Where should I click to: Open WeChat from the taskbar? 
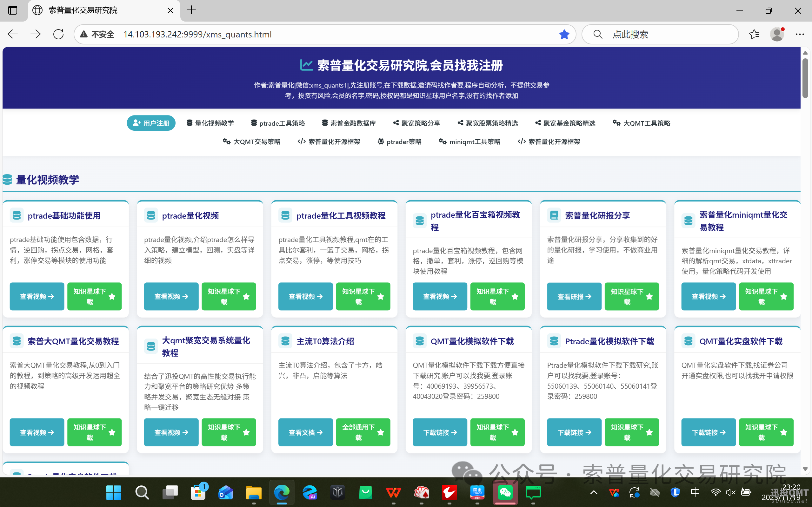coord(505,493)
